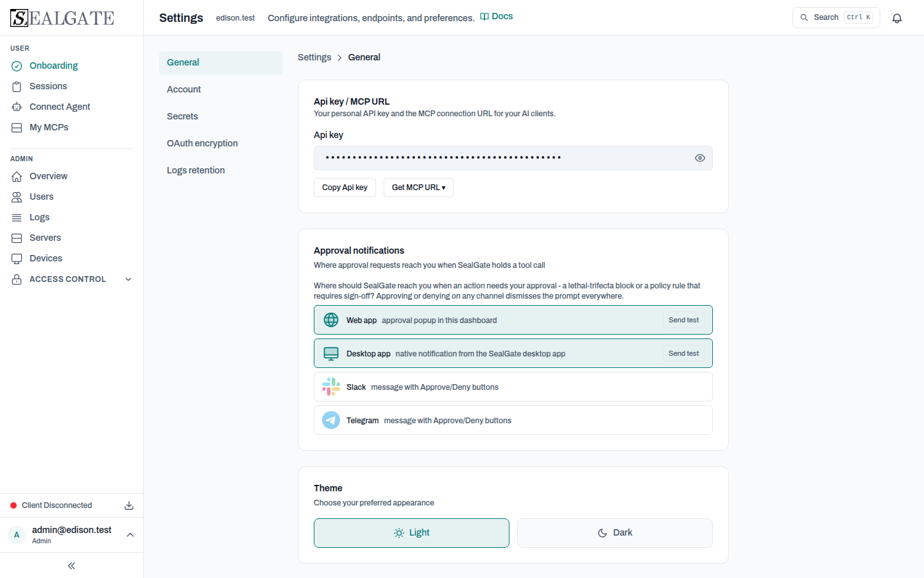Open the Logs retention tab
Viewport: 924px width, 578px height.
tap(221, 171)
